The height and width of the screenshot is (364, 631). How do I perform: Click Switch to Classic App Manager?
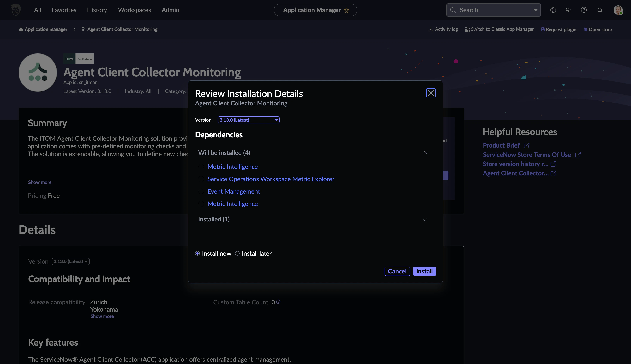click(x=502, y=29)
